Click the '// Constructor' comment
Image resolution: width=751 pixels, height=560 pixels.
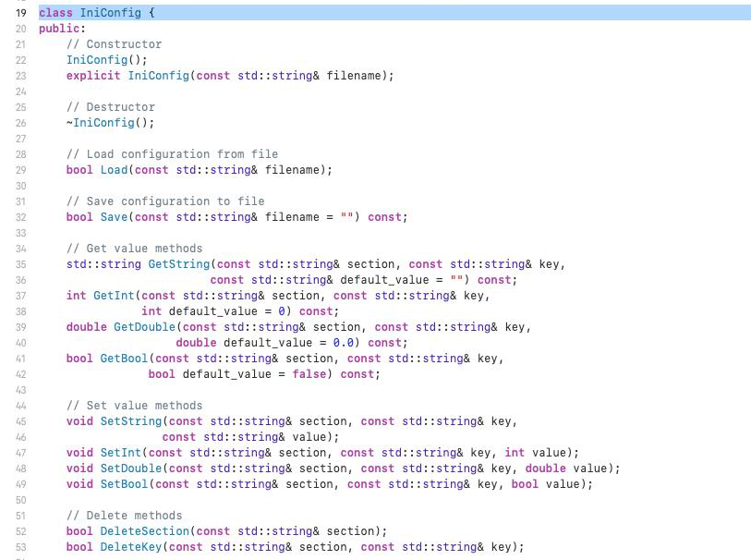114,44
